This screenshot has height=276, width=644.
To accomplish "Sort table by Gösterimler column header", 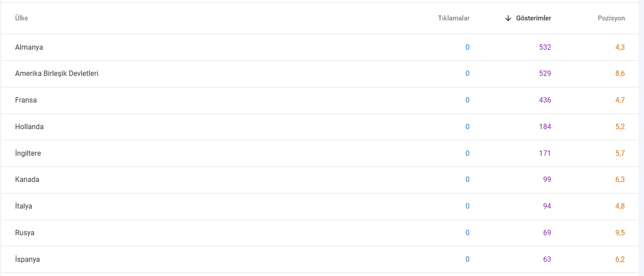I will coord(533,18).
